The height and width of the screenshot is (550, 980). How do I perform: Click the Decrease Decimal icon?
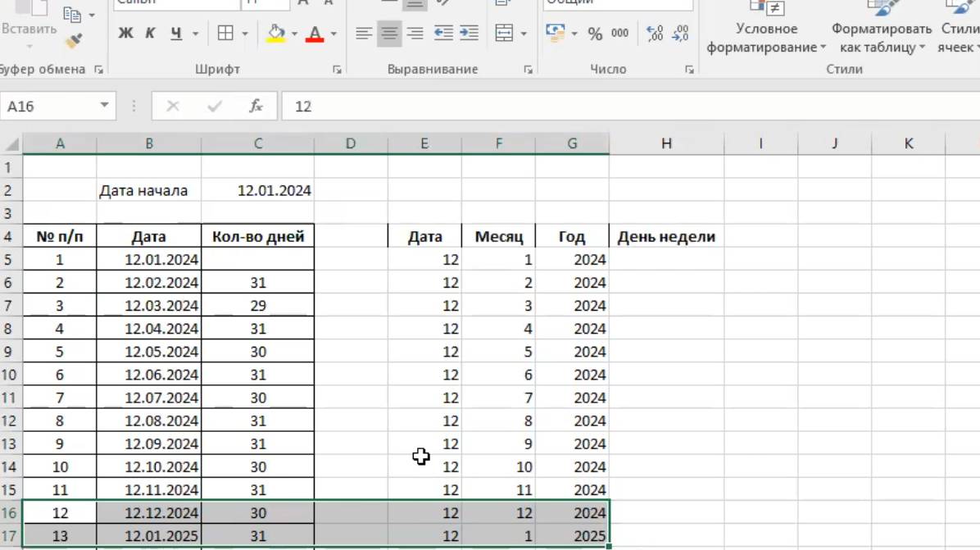(x=680, y=33)
